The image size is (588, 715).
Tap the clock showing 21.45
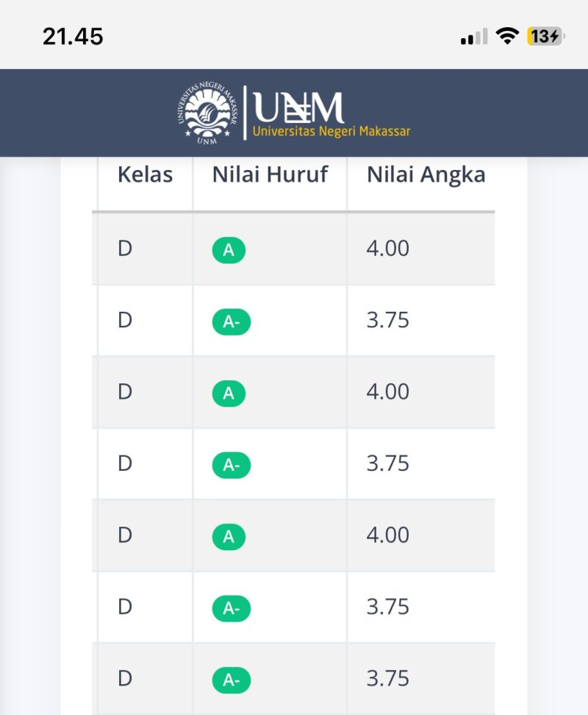tap(72, 35)
